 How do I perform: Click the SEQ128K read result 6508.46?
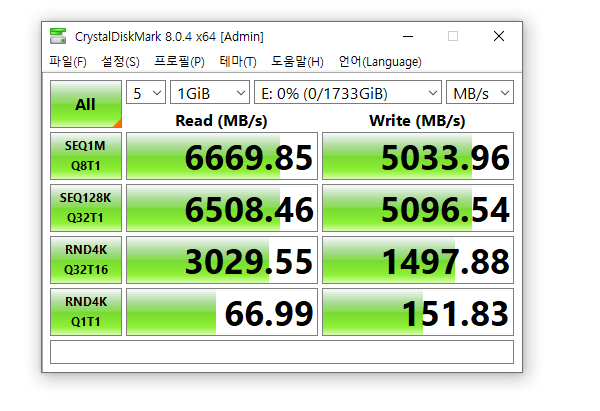(x=222, y=208)
